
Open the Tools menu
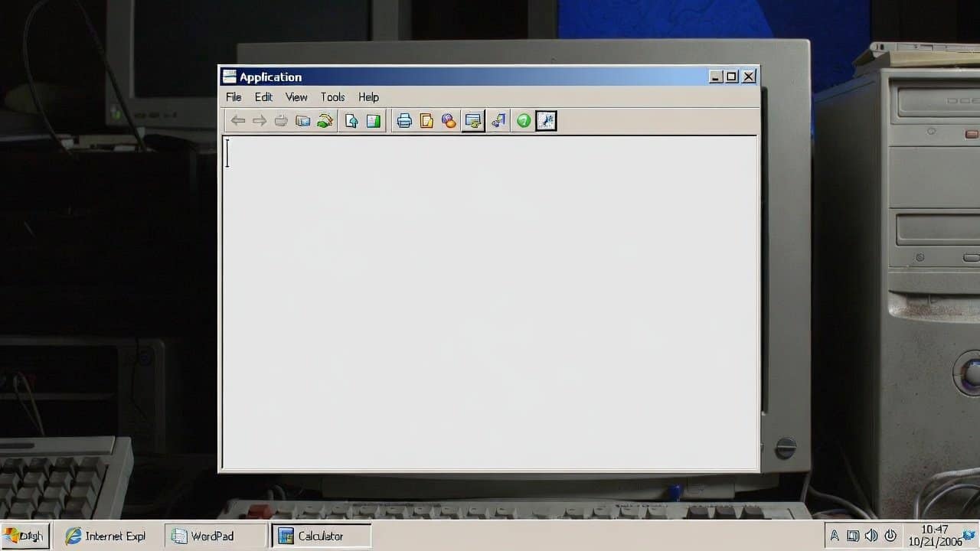coord(332,97)
